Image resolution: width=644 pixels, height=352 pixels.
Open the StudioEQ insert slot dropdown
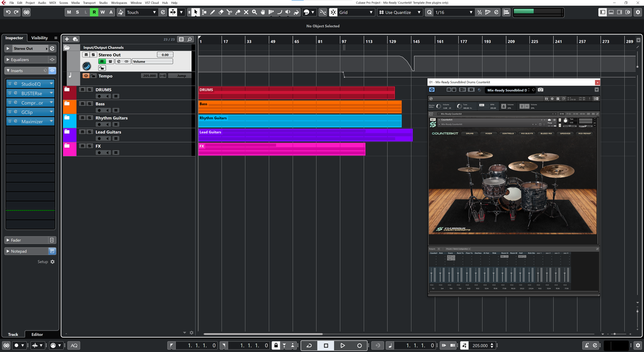point(51,84)
